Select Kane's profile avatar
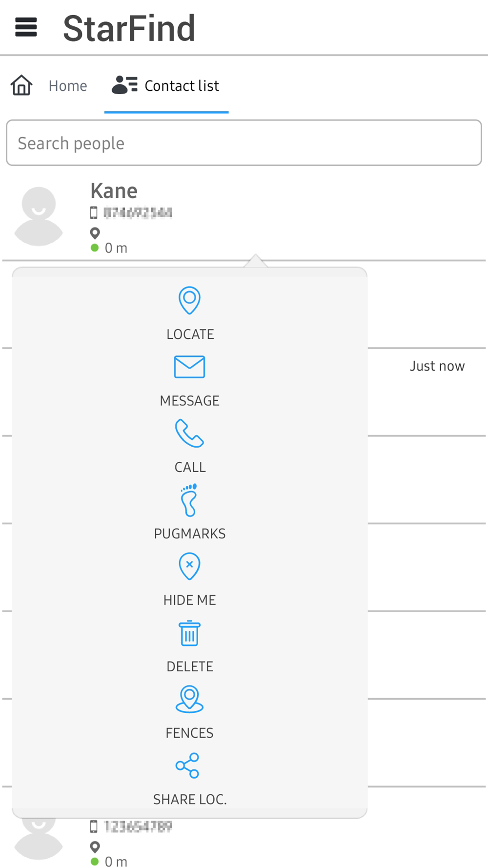Image resolution: width=488 pixels, height=868 pixels. click(x=39, y=216)
